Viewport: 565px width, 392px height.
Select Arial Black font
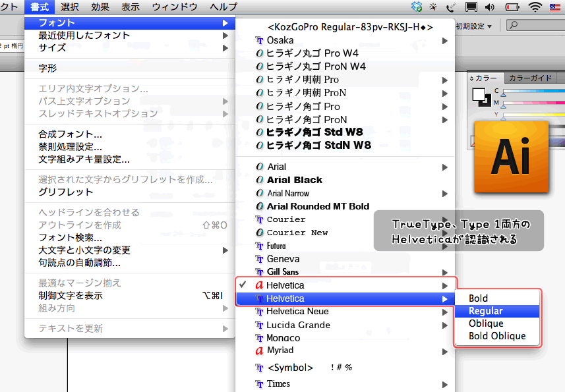tap(345, 180)
